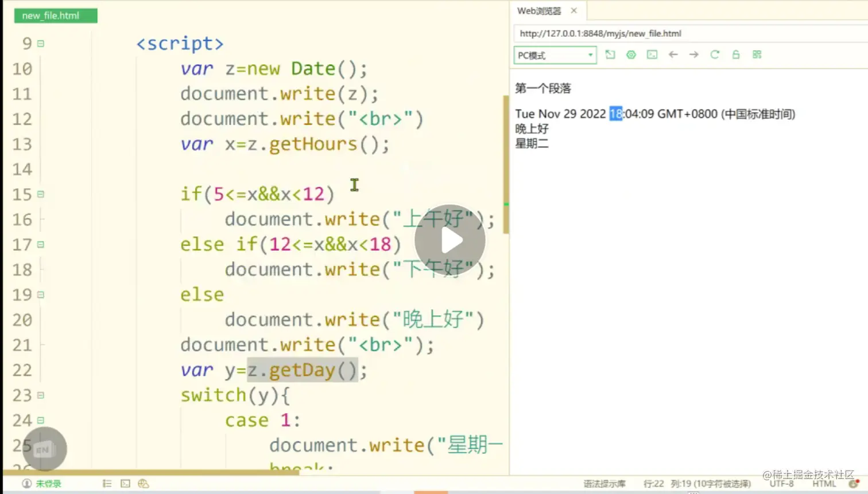Click the Date constructor on line 10

click(313, 69)
